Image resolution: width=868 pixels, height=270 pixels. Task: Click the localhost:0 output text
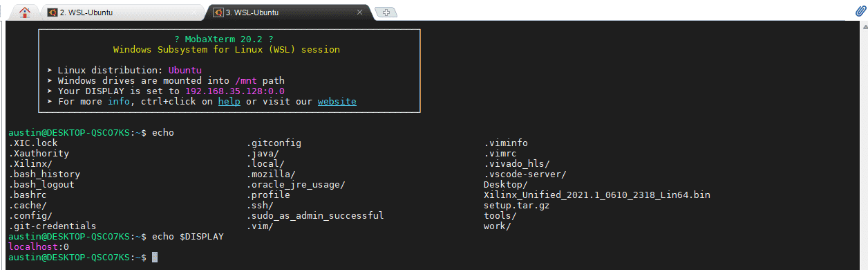[39, 247]
